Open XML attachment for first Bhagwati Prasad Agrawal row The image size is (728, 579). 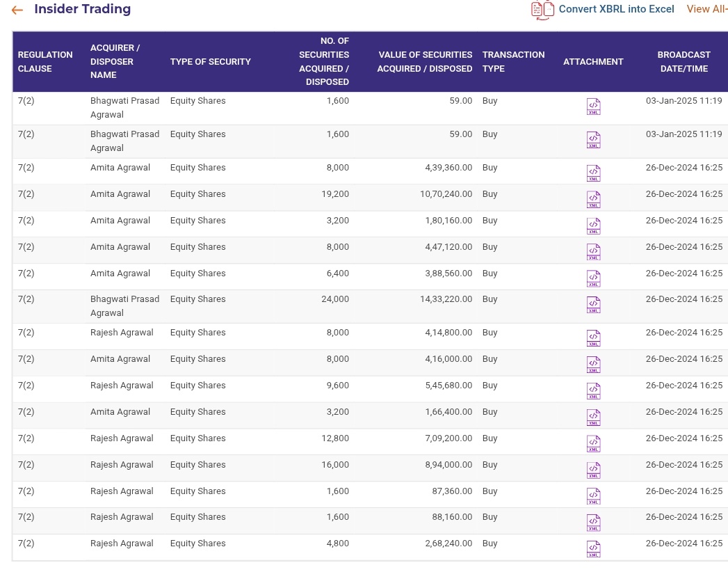[x=593, y=106]
